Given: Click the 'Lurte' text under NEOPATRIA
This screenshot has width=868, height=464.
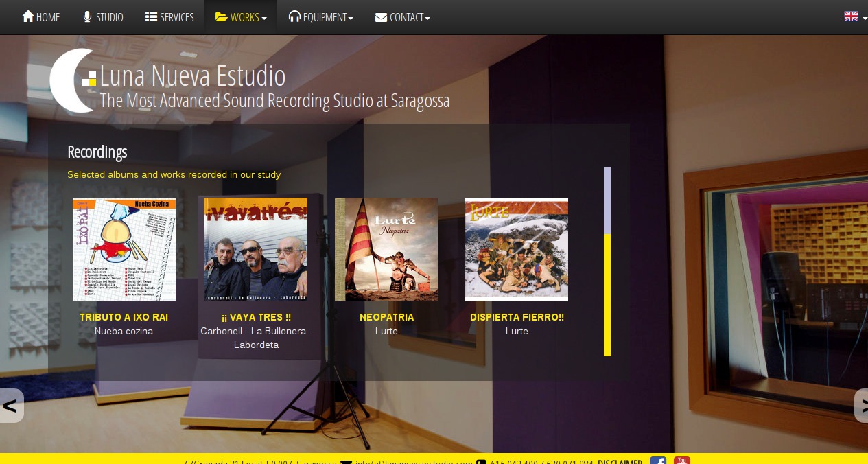Looking at the screenshot, I should [x=386, y=331].
